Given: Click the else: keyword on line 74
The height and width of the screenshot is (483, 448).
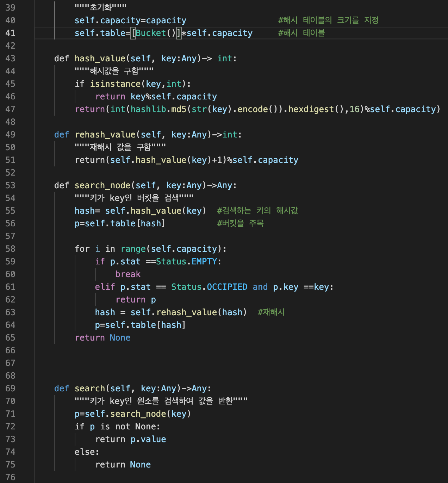Looking at the screenshot, I should click(x=87, y=452).
